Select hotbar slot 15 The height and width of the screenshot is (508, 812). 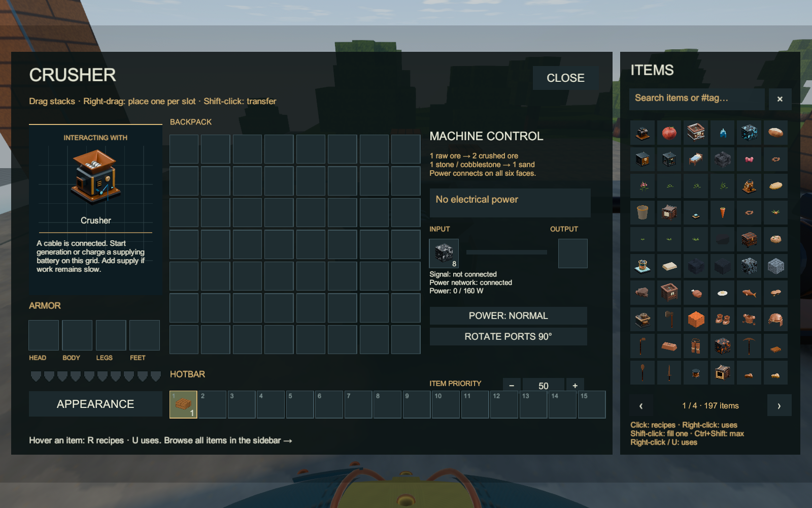(592, 404)
